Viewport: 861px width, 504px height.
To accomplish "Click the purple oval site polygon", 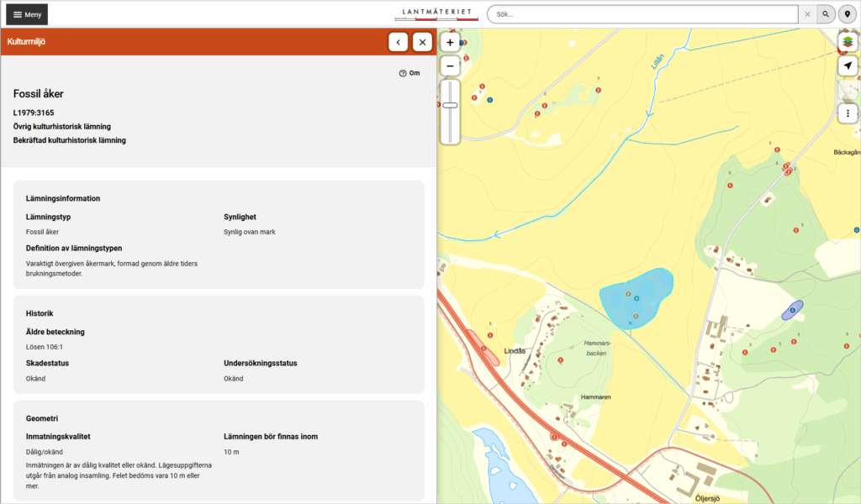I will [792, 310].
